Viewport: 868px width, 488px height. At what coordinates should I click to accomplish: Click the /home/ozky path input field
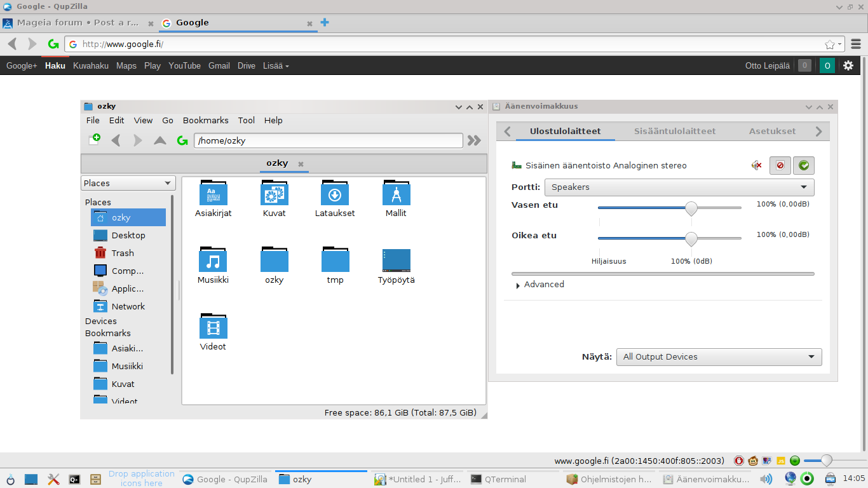329,140
